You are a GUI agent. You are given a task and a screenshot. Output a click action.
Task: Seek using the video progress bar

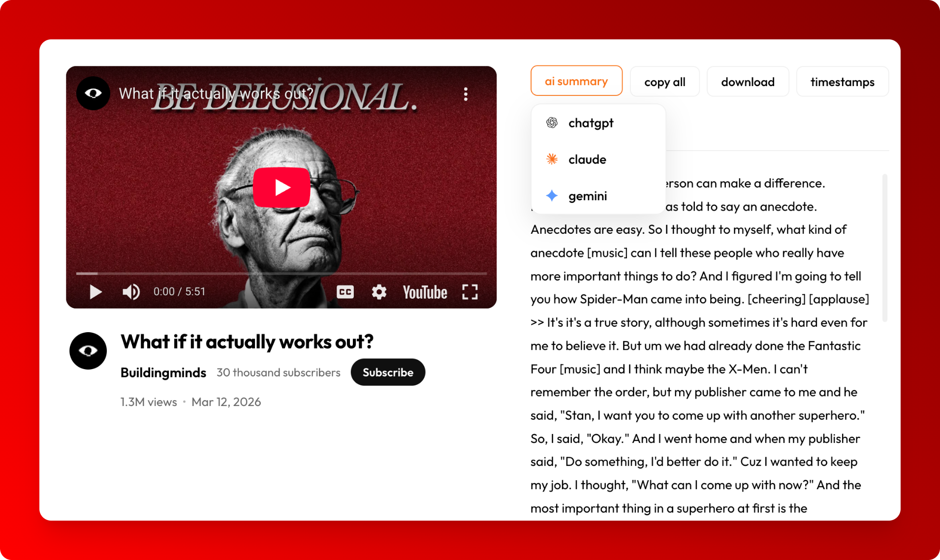281,273
